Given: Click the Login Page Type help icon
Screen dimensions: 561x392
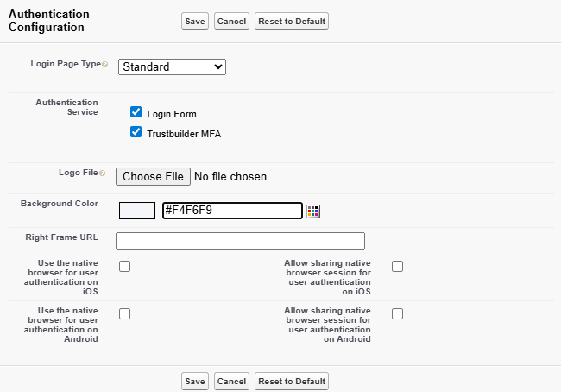Looking at the screenshot, I should tap(105, 65).
